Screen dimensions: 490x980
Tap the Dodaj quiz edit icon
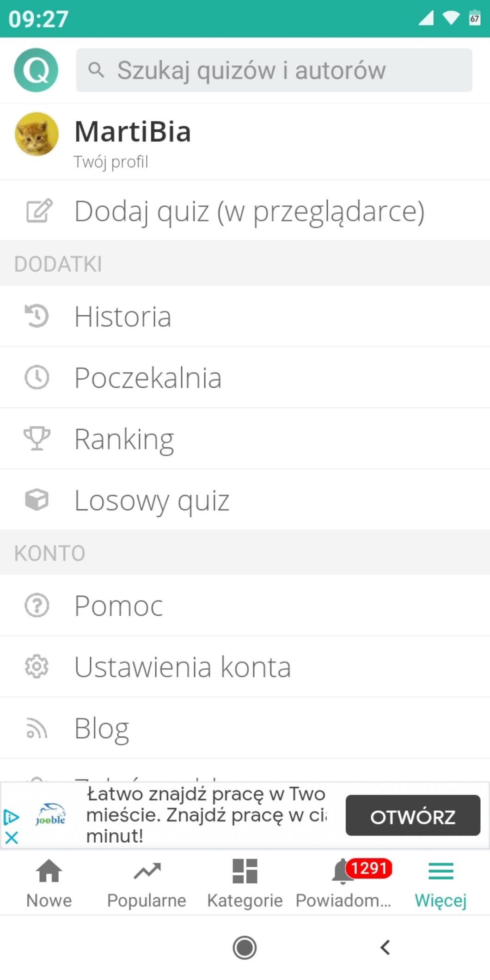coord(39,211)
